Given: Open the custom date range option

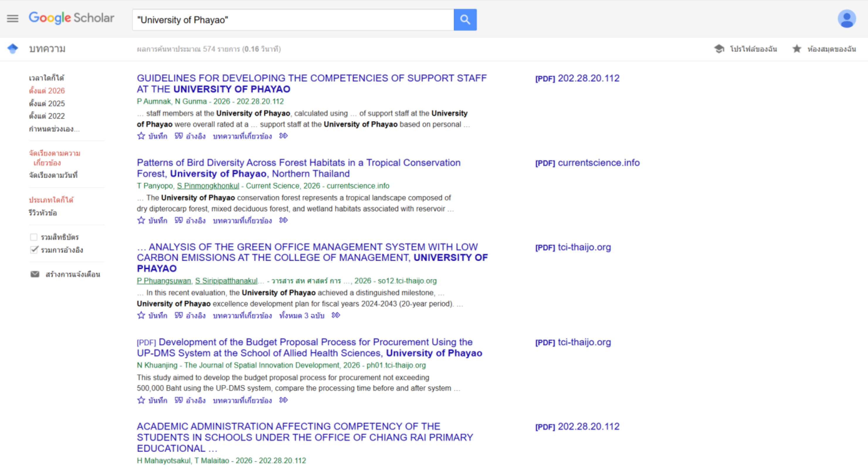Looking at the screenshot, I should [54, 129].
